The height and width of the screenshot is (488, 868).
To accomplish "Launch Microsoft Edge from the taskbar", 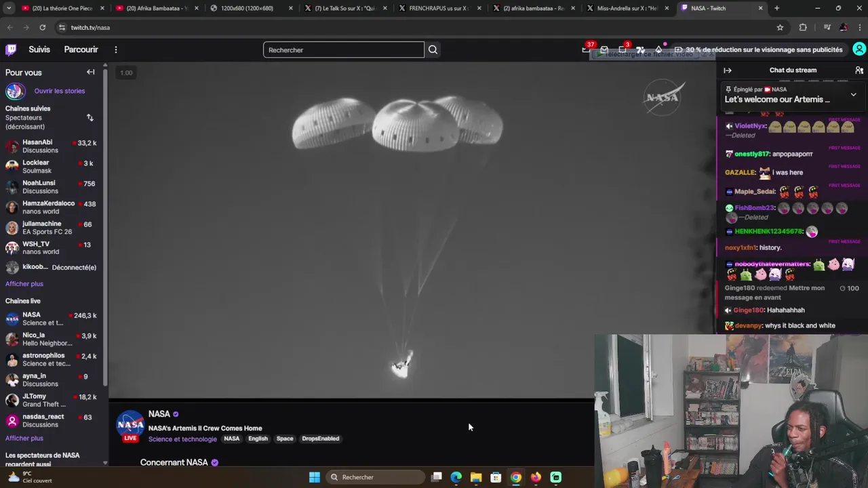I will 456,477.
